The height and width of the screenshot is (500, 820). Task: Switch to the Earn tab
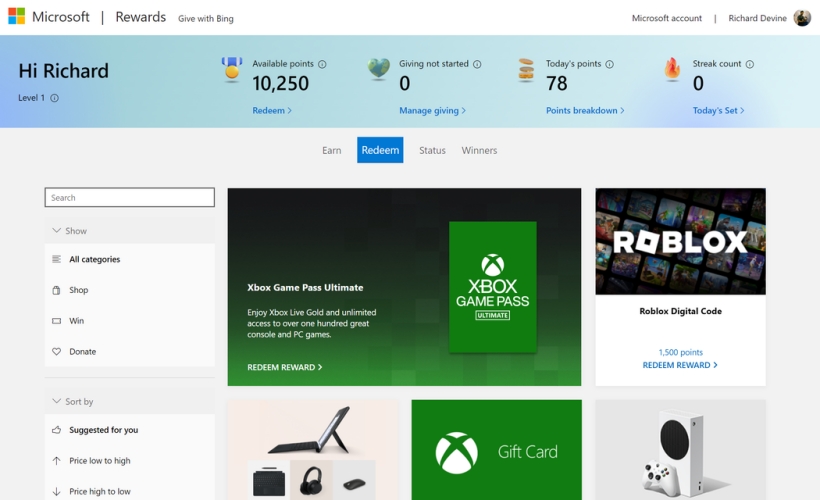(x=332, y=150)
